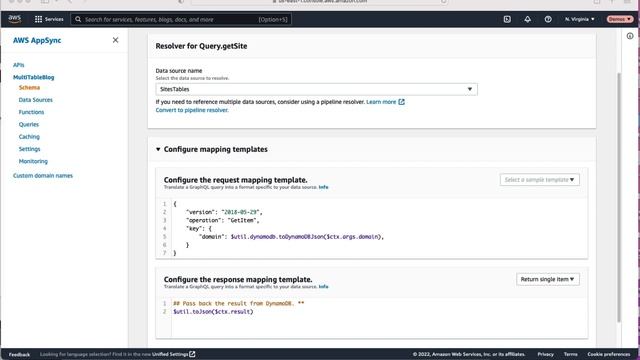Open the CloudShell icon in header

coord(507,19)
